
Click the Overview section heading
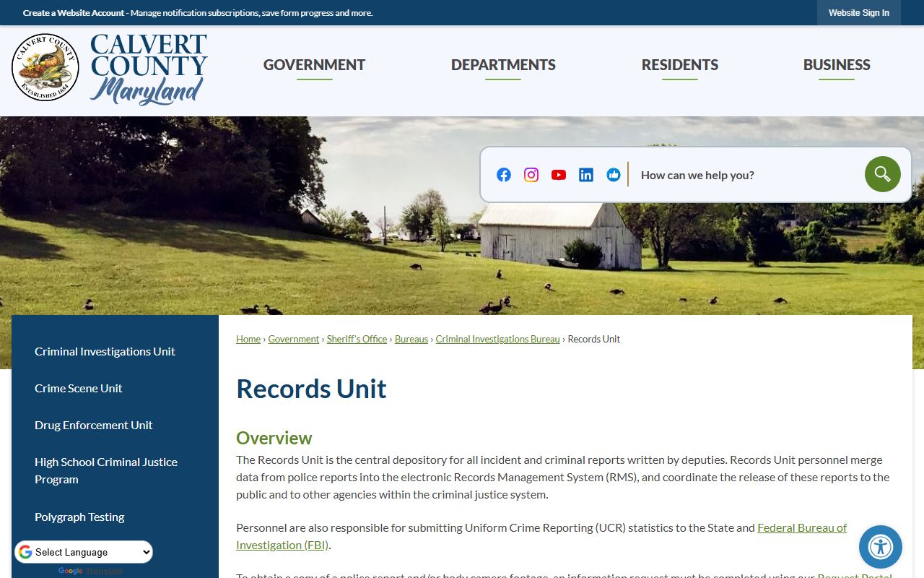pyautogui.click(x=274, y=438)
